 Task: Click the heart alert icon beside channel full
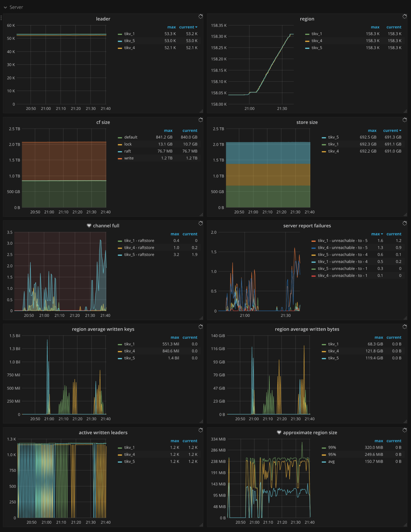click(89, 226)
